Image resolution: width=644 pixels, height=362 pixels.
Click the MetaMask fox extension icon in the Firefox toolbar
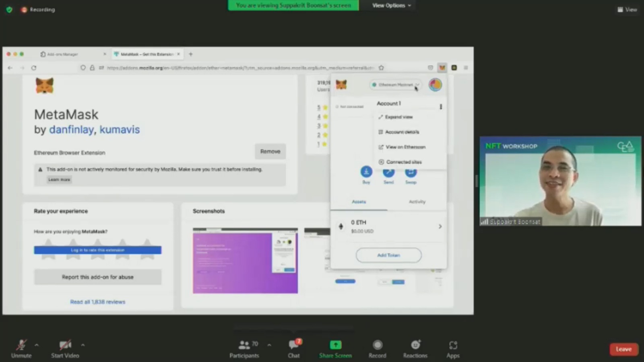[442, 68]
